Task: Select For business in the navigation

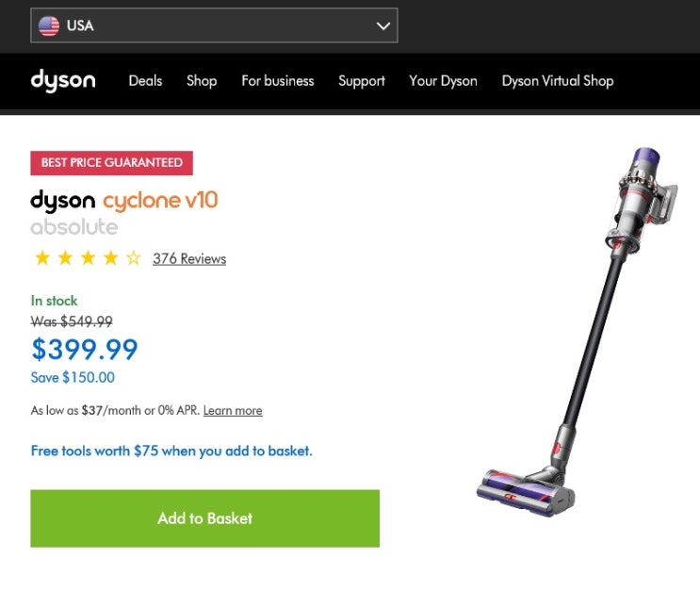Action: [278, 81]
